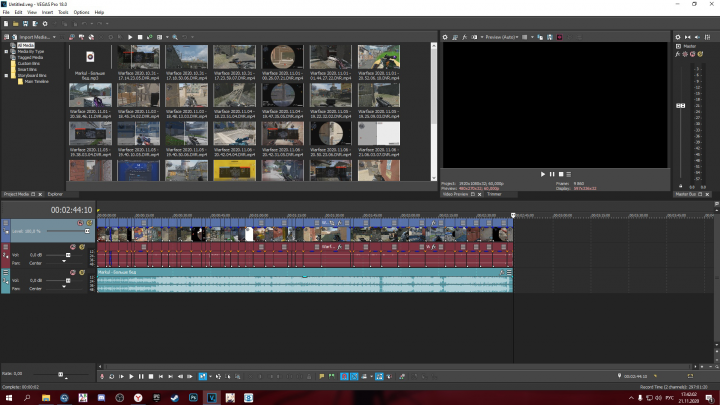Open Import Media dropdown arrow
This screenshot has height=405, width=720.
pyautogui.click(x=54, y=37)
